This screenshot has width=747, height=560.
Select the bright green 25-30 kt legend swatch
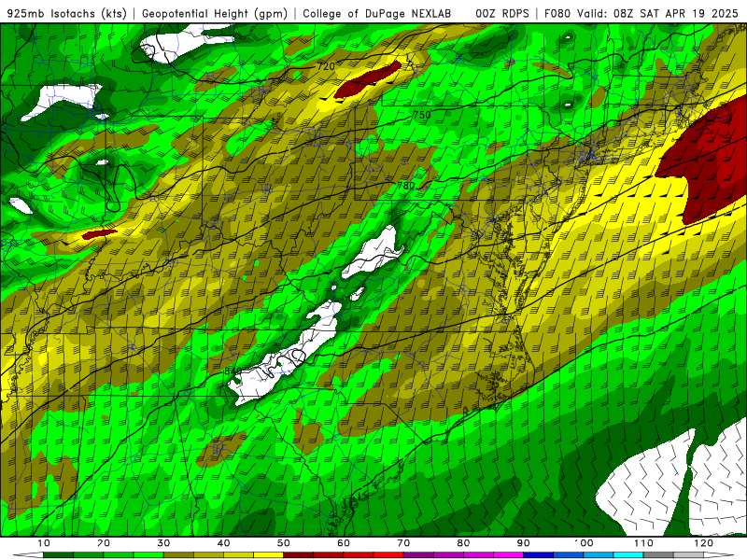[x=148, y=555]
